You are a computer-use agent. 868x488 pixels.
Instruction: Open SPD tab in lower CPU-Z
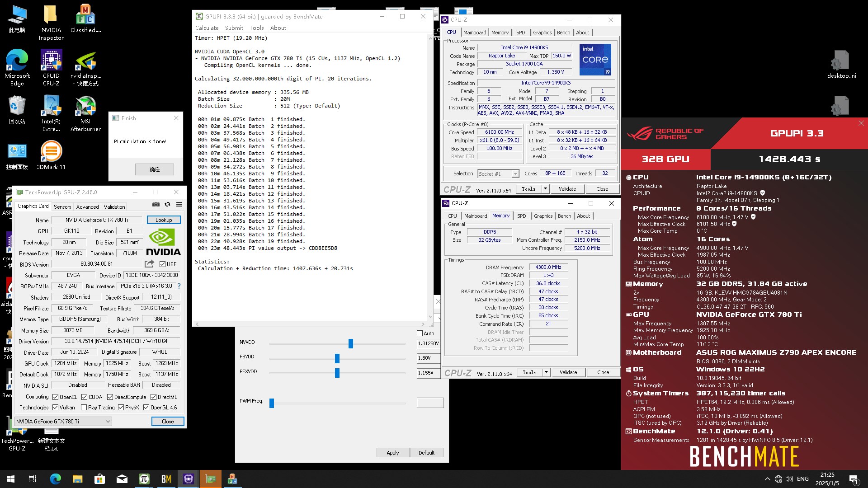pos(522,216)
